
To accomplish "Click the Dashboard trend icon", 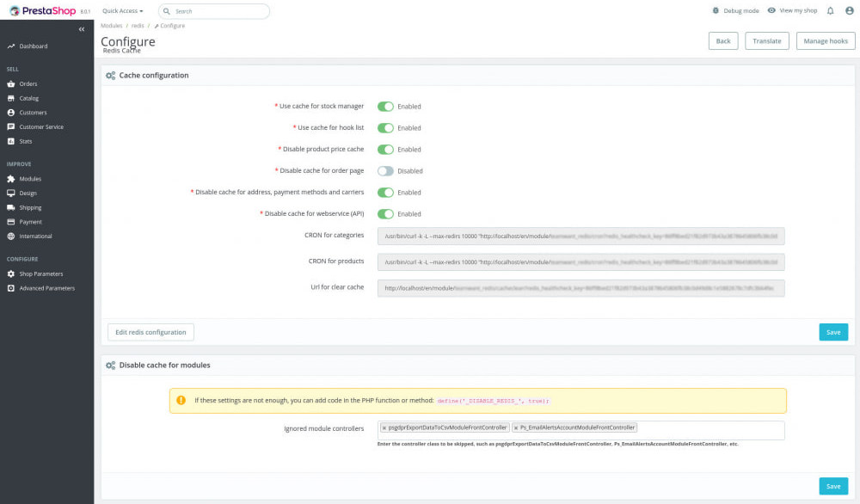I will coord(11,46).
